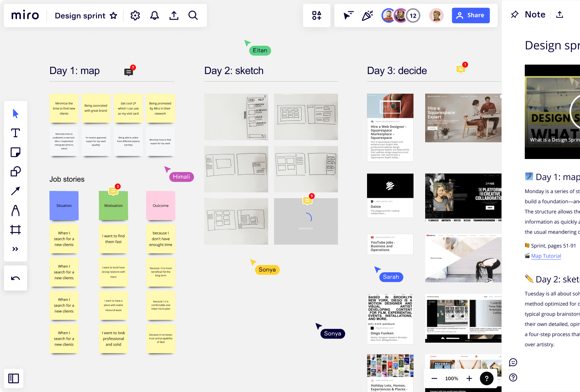This screenshot has height=392, width=580.
Task: Choose the Text tool in toolbar
Action: (x=15, y=133)
